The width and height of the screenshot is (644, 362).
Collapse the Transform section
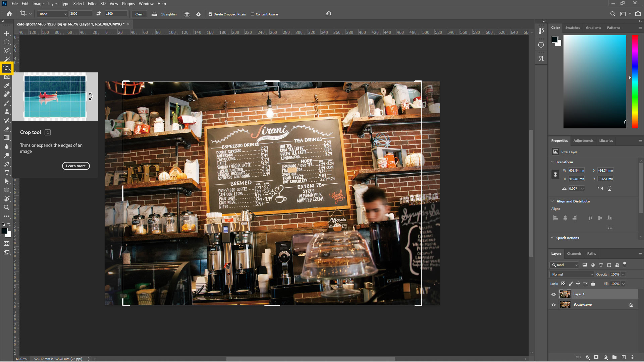(552, 162)
